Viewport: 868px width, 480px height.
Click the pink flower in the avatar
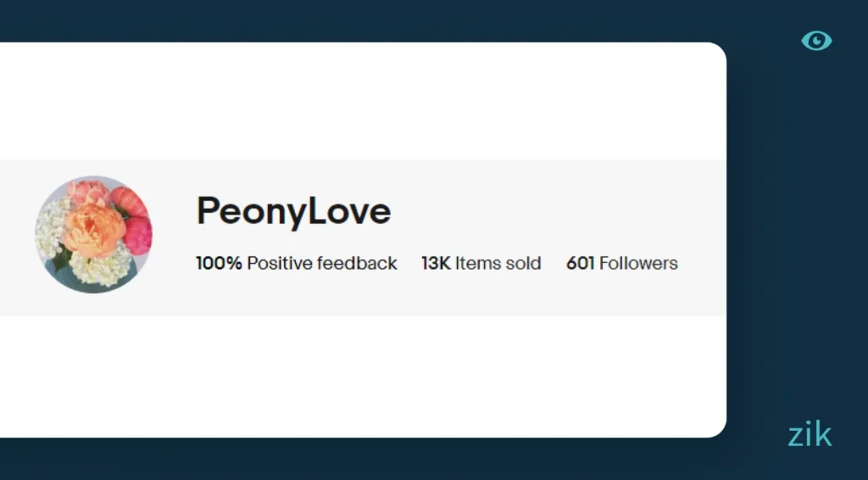pos(139,234)
